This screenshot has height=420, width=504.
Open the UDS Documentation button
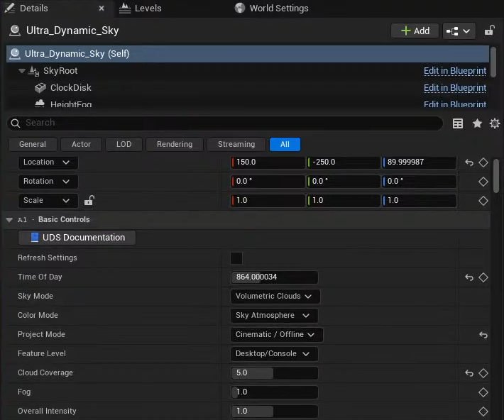[x=77, y=238]
